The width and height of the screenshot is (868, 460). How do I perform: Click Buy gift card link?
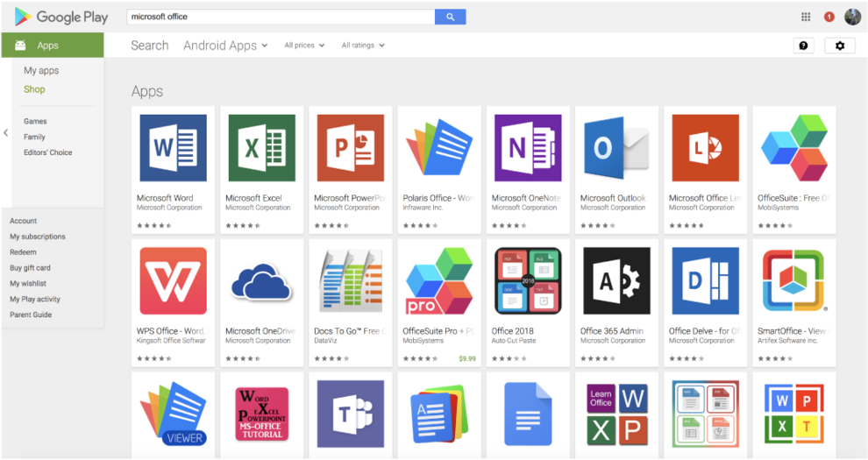pyautogui.click(x=30, y=267)
